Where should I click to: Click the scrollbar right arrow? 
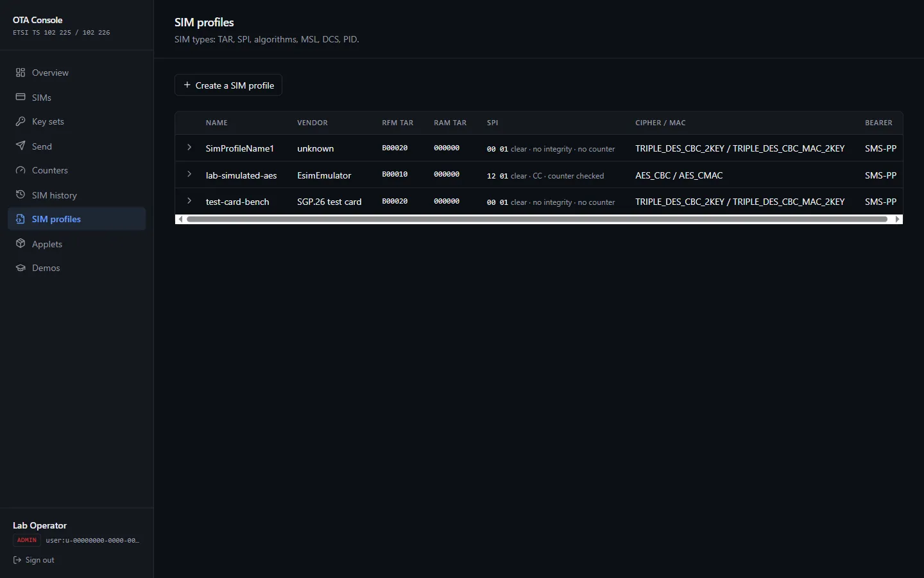[898, 219]
